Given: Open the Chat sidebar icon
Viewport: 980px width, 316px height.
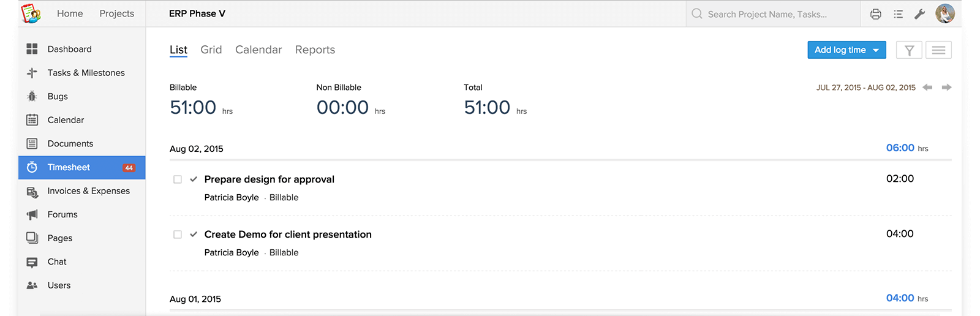Looking at the screenshot, I should 32,262.
